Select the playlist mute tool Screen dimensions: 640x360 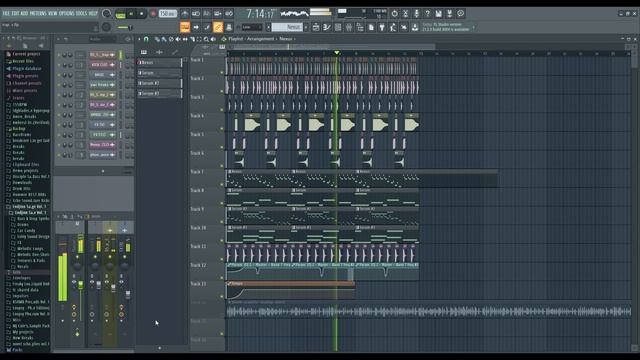point(178,39)
